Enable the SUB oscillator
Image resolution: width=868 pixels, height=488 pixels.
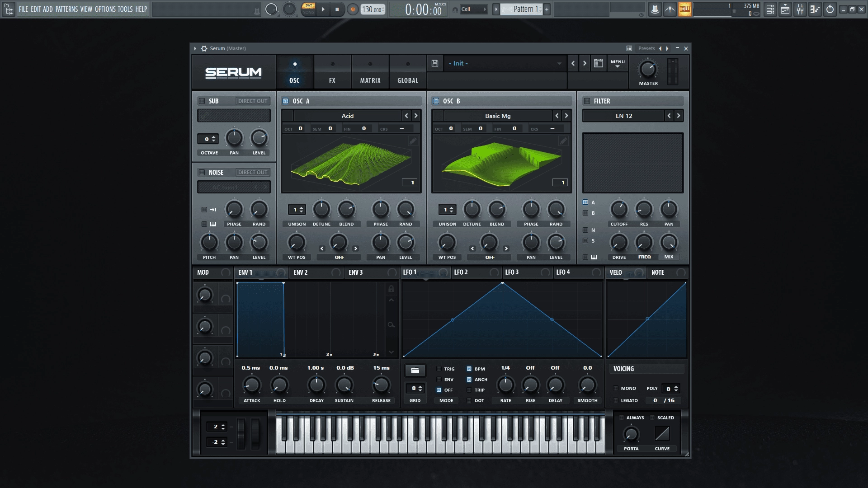202,101
